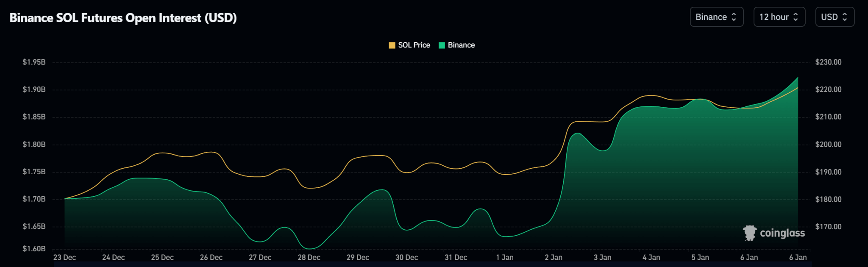This screenshot has width=868, height=267.
Task: Click the coinglass mascot logo icon
Action: tap(749, 233)
